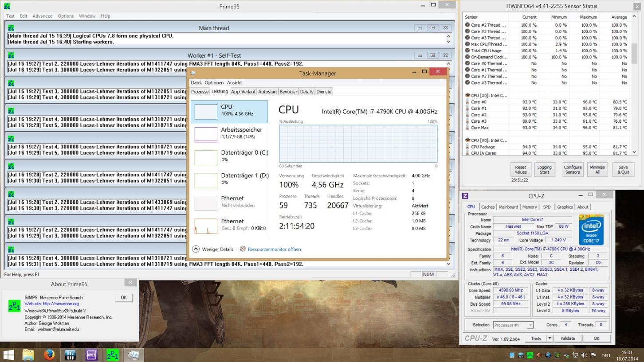Open CPU-Z from the taskbar

91,355
